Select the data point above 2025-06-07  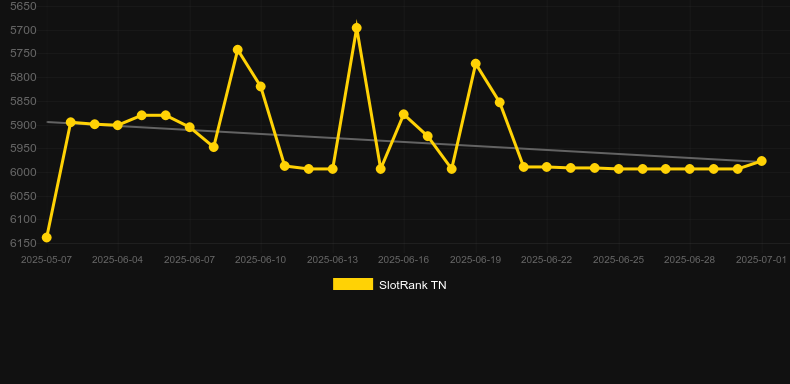(x=189, y=127)
